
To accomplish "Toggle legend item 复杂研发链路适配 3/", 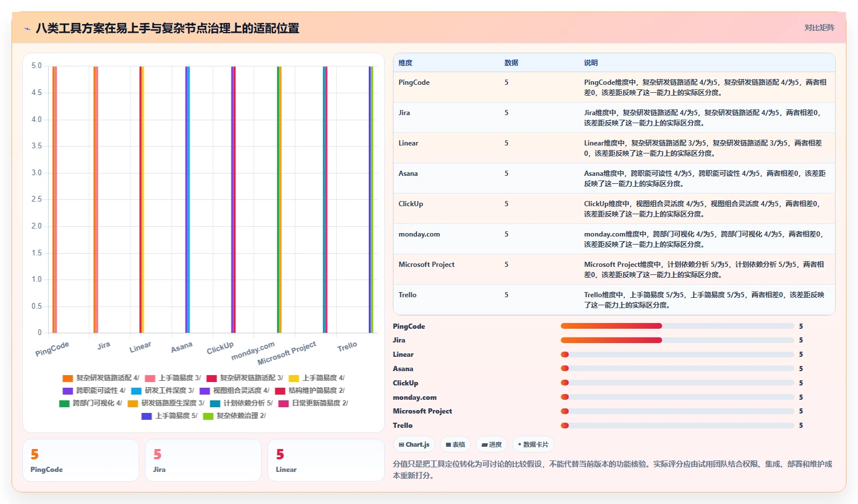I will click(245, 378).
